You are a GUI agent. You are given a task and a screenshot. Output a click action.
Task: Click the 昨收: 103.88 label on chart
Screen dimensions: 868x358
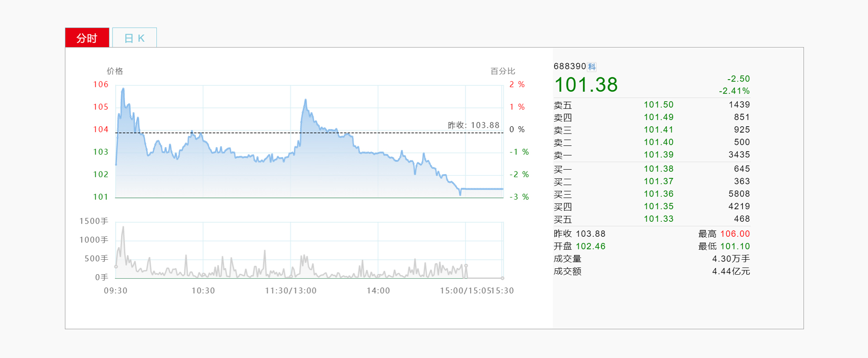point(474,125)
